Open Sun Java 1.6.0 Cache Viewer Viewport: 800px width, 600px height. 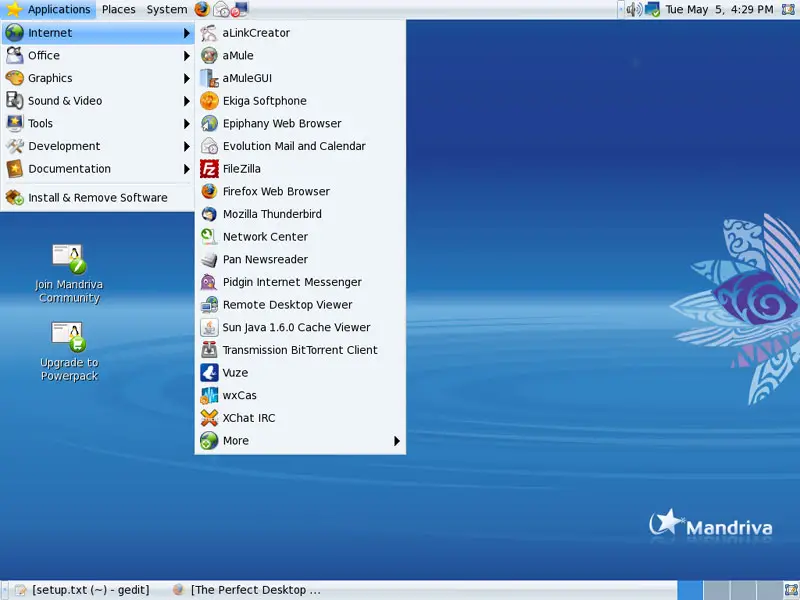300,327
